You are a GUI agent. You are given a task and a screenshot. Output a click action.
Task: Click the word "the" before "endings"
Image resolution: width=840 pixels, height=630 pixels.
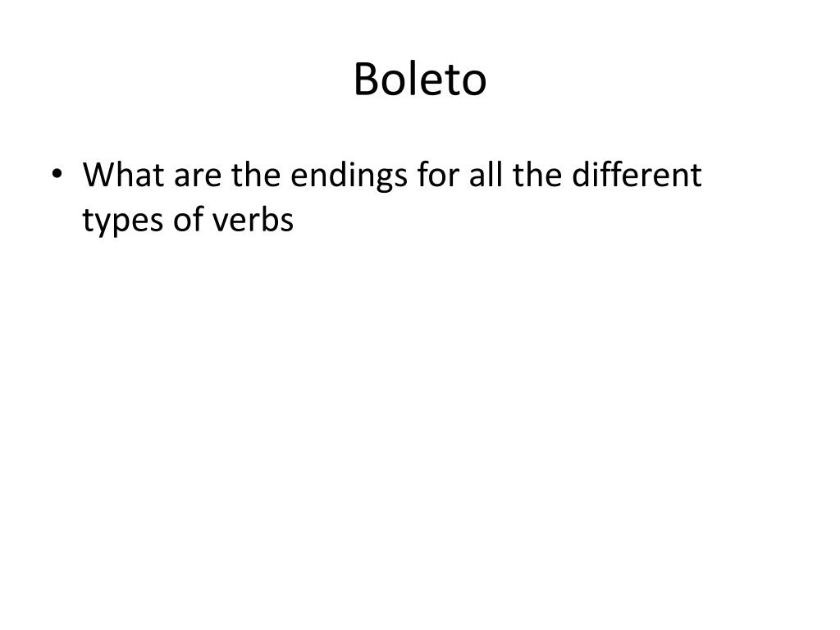(256, 175)
